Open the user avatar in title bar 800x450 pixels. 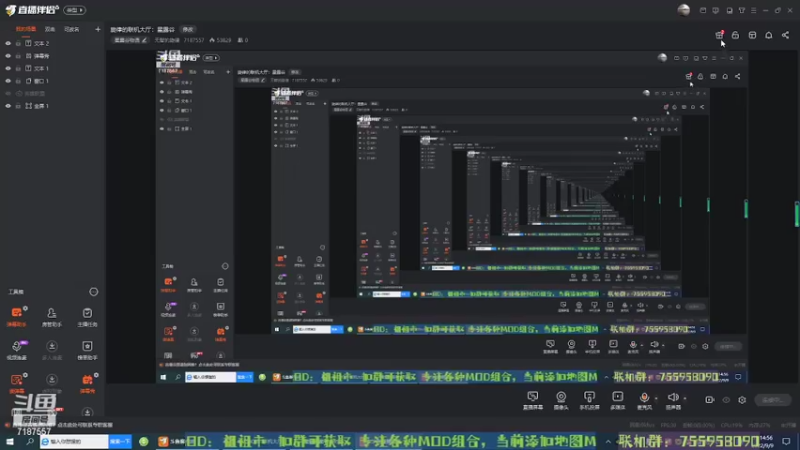(684, 10)
